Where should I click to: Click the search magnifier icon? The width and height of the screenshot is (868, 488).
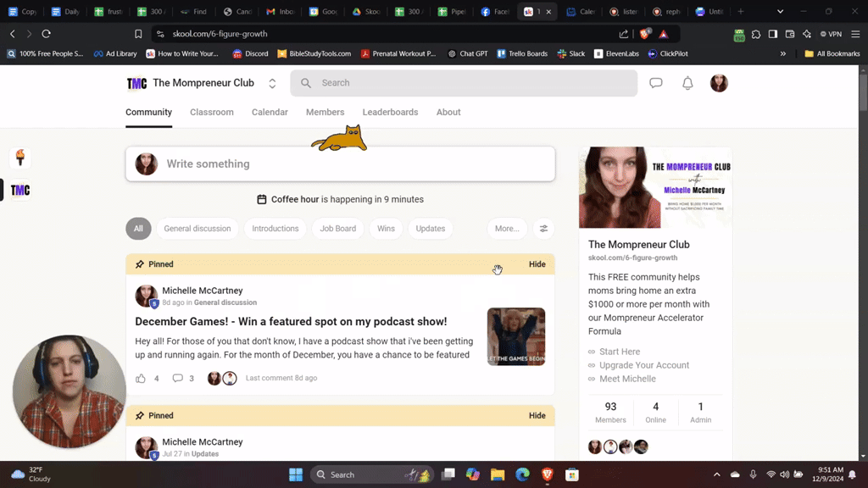pos(306,83)
